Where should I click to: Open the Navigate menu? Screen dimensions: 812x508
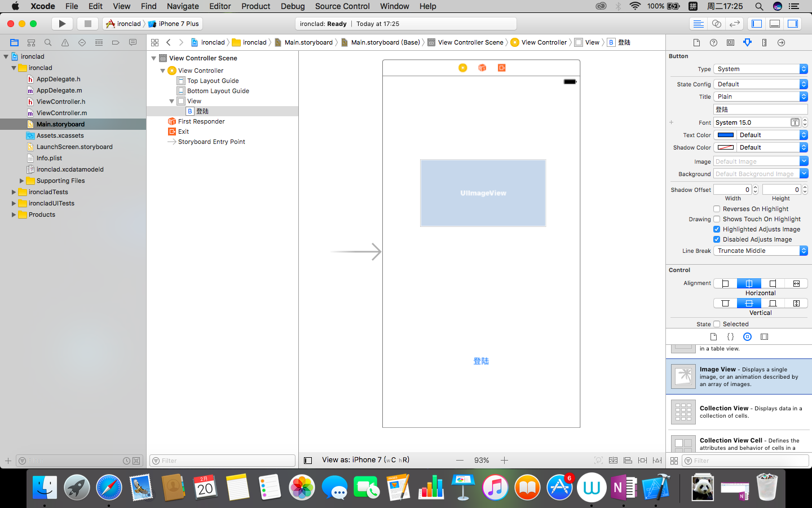coord(183,6)
